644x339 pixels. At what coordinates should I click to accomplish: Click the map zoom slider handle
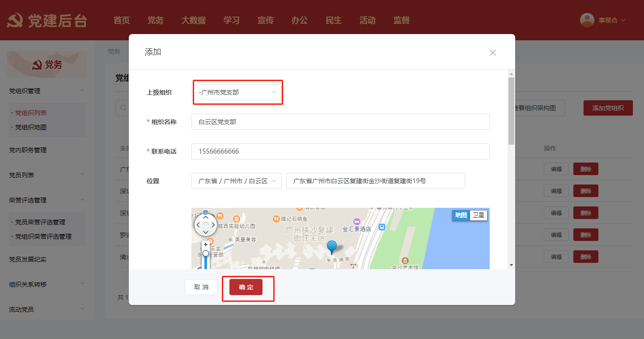(206, 253)
